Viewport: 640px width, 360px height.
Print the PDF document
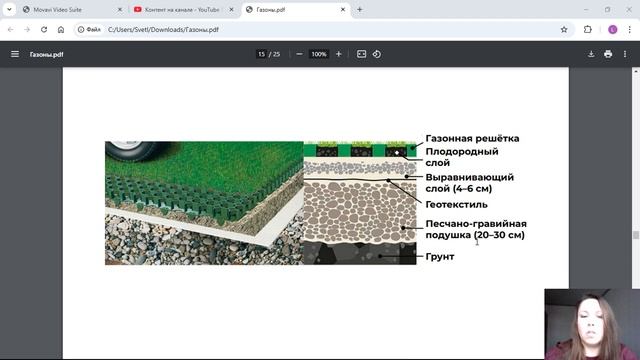[x=608, y=54]
